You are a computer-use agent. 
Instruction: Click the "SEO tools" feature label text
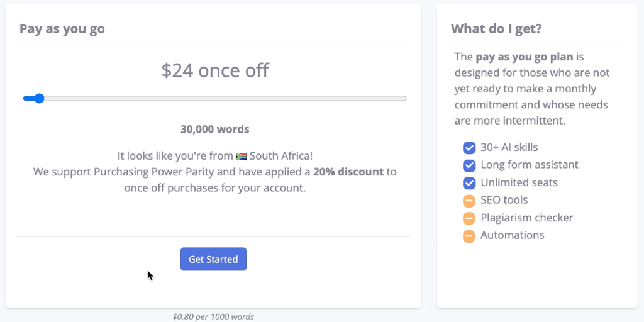pyautogui.click(x=504, y=200)
